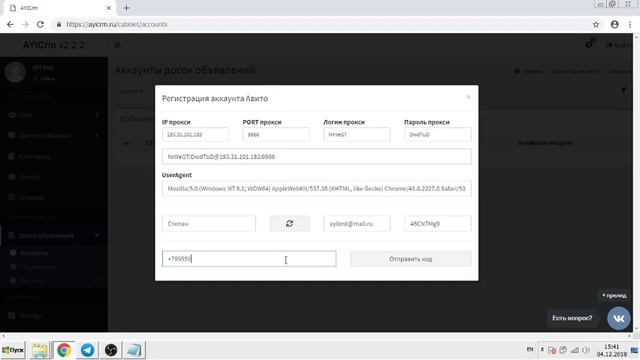This screenshot has width=640, height=360.
Task: Go forward in browser history
Action: pyautogui.click(x=25, y=24)
